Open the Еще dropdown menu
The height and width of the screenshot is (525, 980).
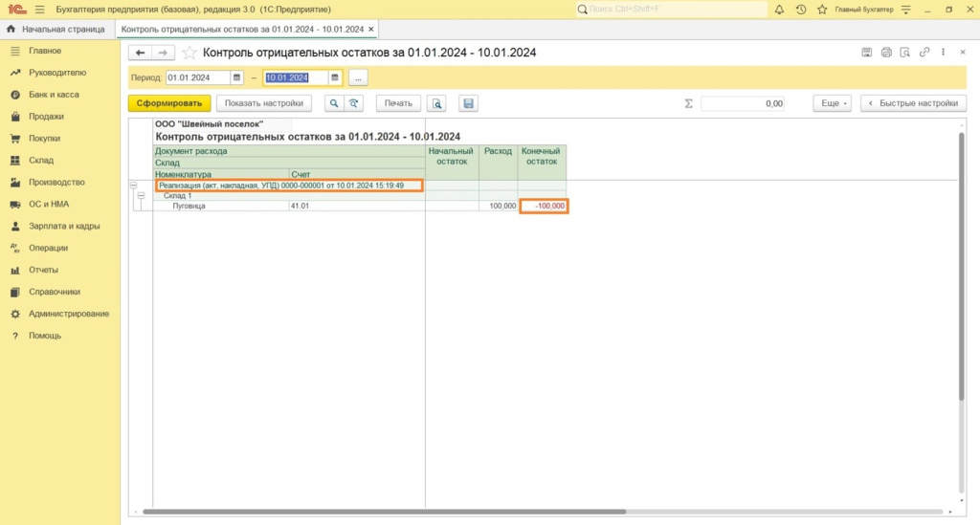(x=831, y=103)
